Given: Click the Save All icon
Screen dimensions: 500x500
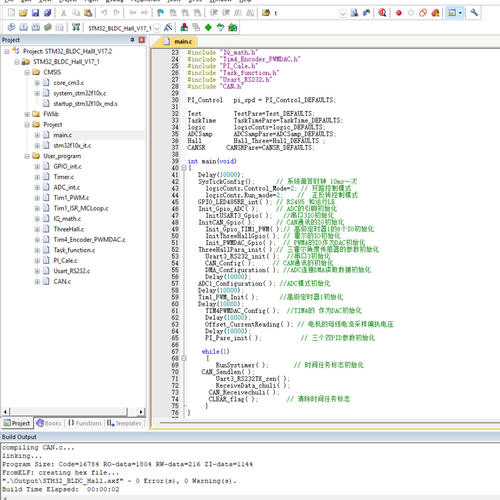Looking at the screenshot, I should [x=47, y=13].
